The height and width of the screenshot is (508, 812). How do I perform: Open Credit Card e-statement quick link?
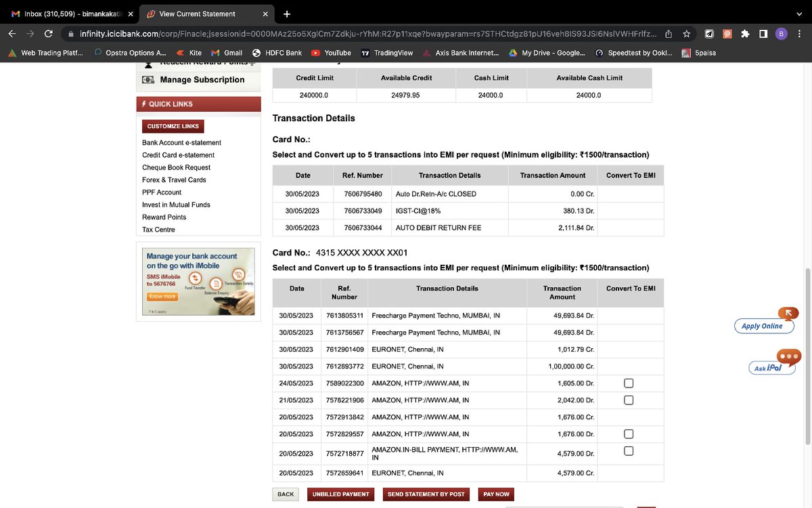tap(178, 155)
